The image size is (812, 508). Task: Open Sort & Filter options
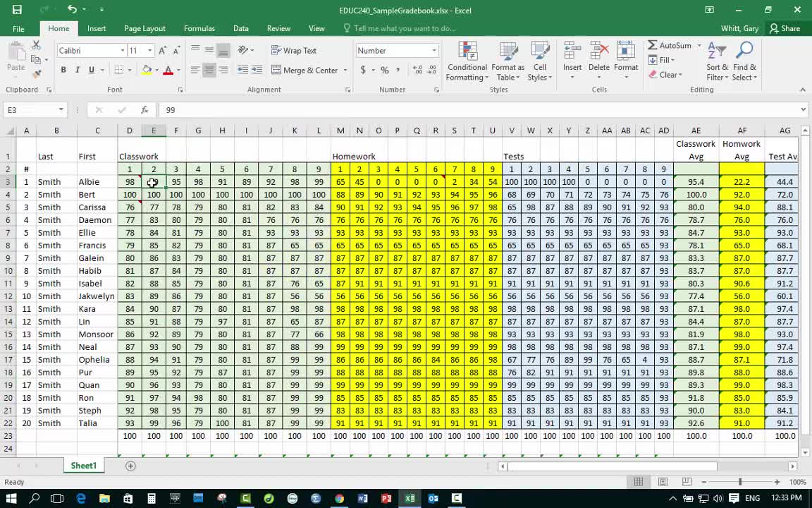(x=718, y=61)
